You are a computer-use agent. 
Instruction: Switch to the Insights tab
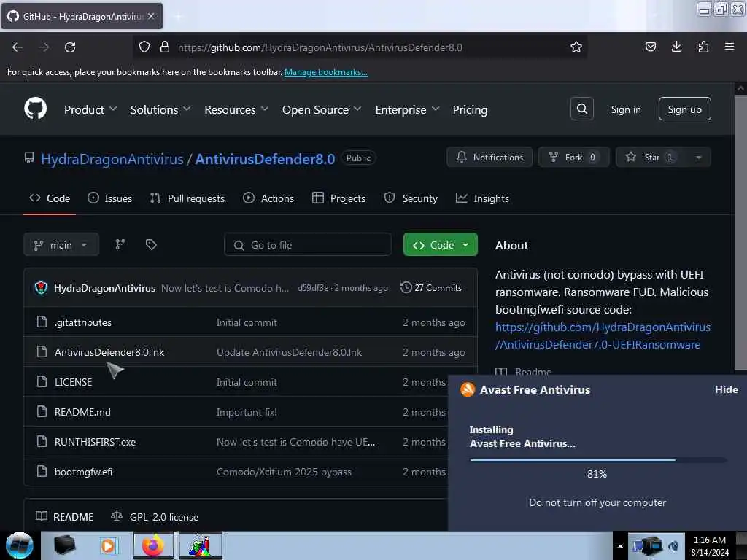483,198
